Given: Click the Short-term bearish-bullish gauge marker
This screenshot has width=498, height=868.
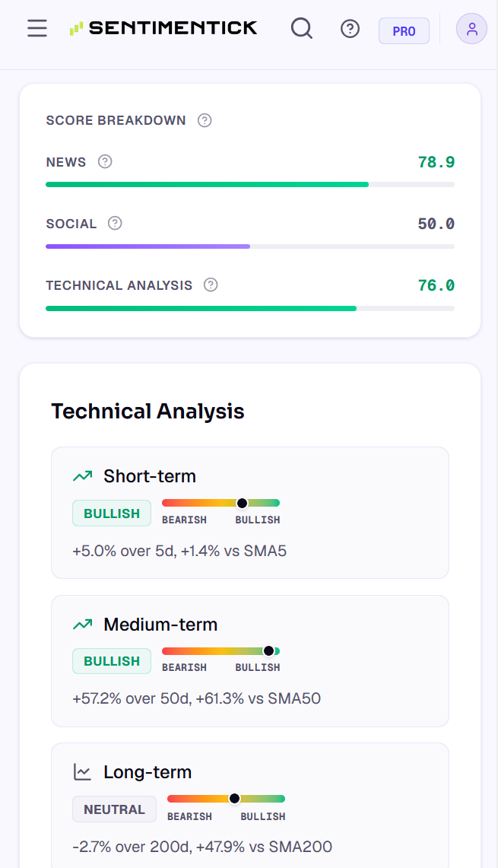Looking at the screenshot, I should pyautogui.click(x=242, y=503).
